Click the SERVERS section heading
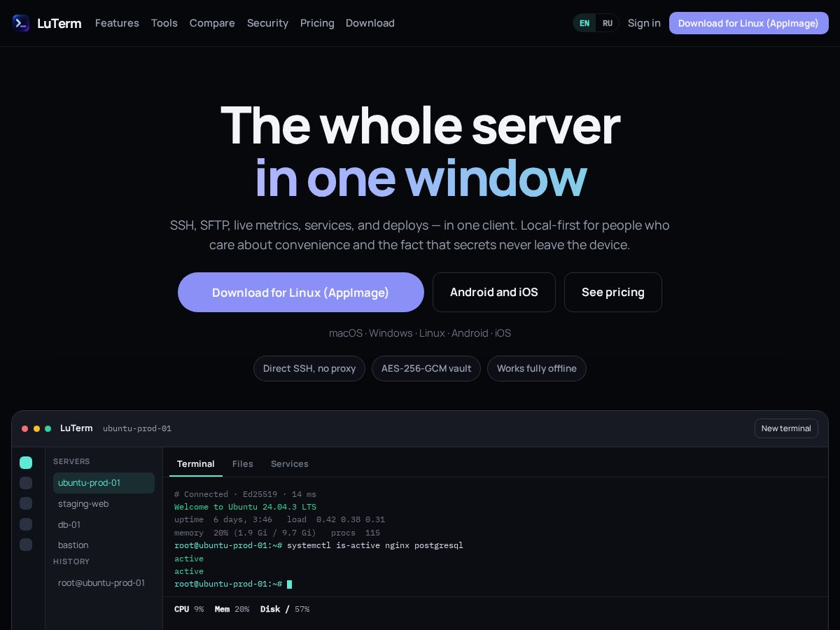Viewport: 840px width, 630px height. [71, 461]
